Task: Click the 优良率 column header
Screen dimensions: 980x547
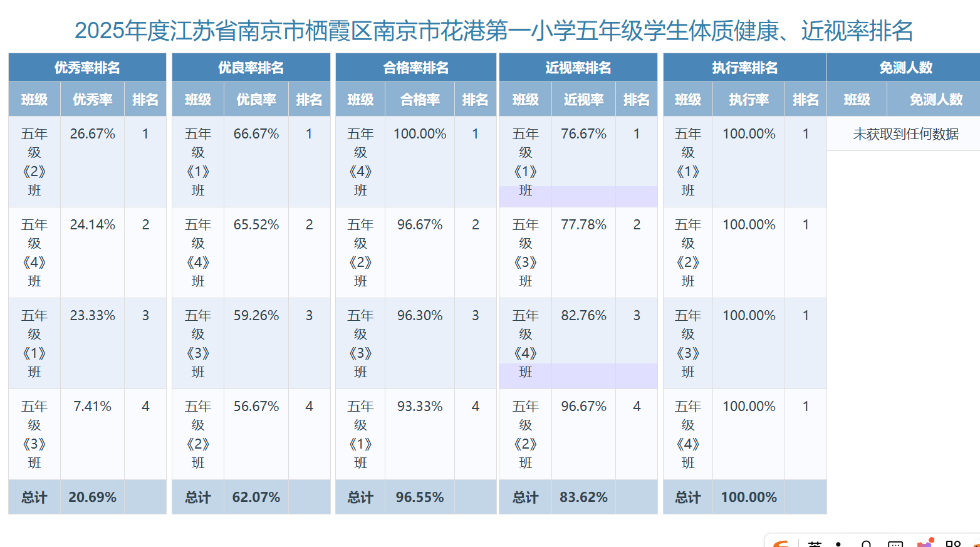Action: 256,100
